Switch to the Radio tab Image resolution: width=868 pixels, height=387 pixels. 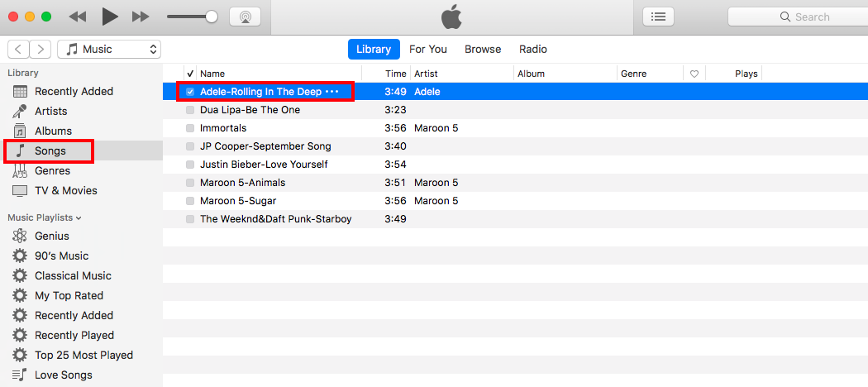click(533, 50)
